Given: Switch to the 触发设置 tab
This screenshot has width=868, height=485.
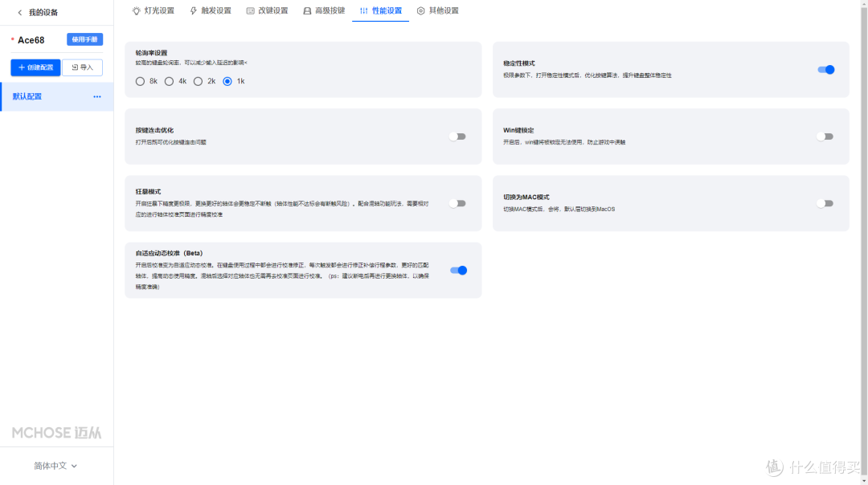Looking at the screenshot, I should tap(211, 10).
